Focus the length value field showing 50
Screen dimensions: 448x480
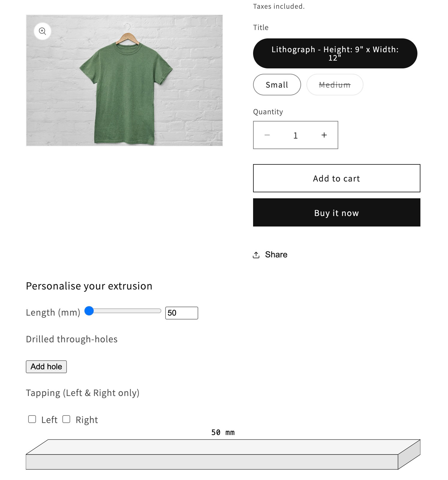[x=181, y=313]
